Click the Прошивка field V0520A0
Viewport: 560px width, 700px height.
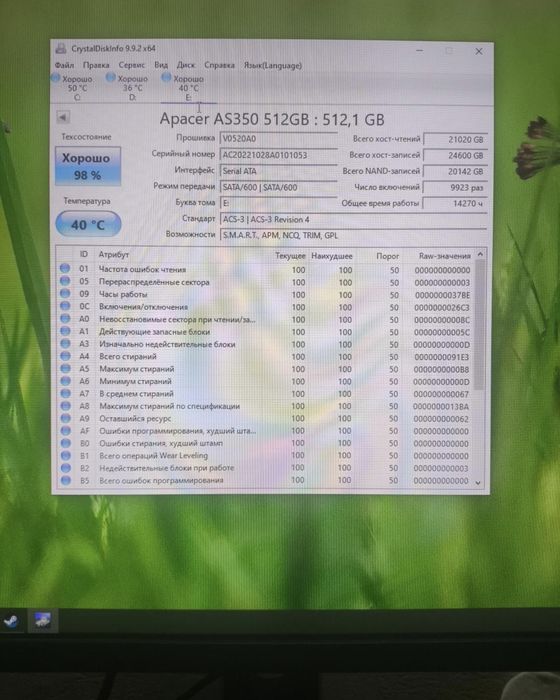point(279,138)
